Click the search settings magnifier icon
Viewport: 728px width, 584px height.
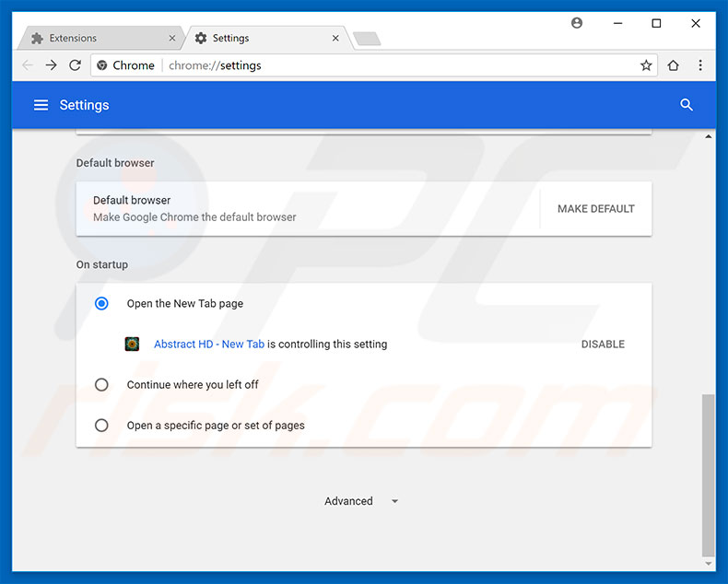(x=687, y=105)
